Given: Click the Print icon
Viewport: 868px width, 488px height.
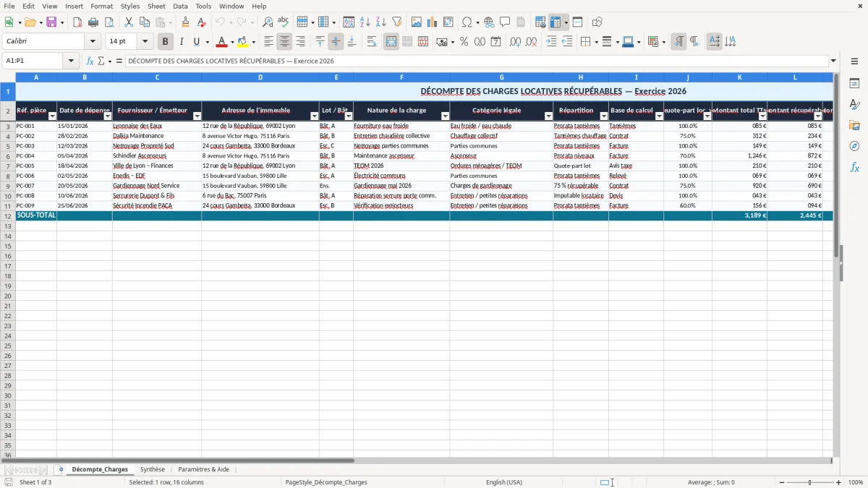Looking at the screenshot, I should 93,22.
